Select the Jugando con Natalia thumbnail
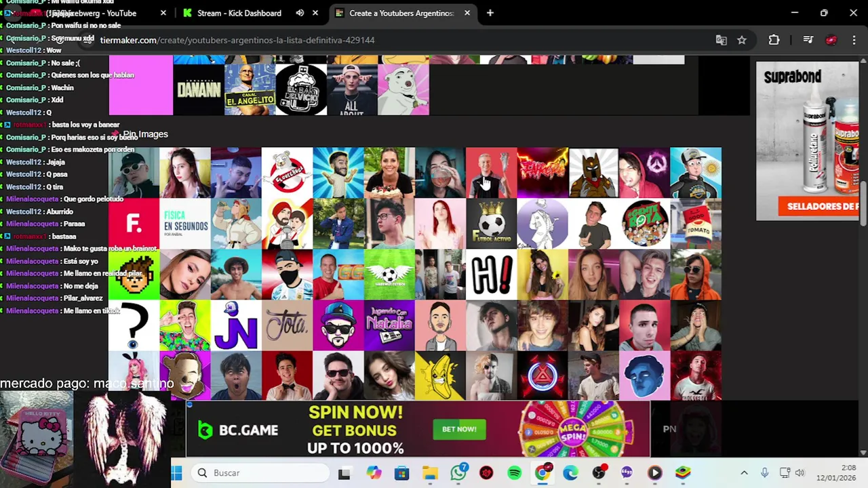 (x=389, y=325)
